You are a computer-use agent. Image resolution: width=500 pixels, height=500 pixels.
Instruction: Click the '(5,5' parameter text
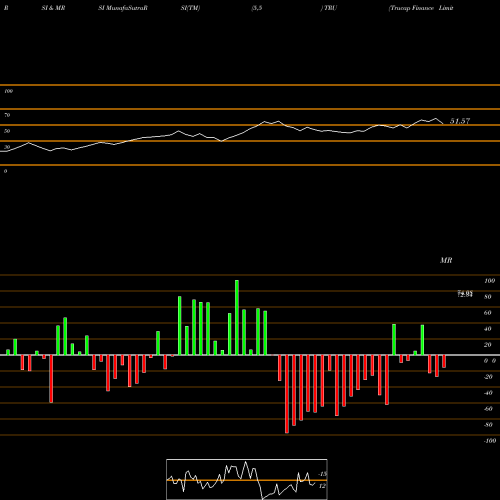pos(257,8)
